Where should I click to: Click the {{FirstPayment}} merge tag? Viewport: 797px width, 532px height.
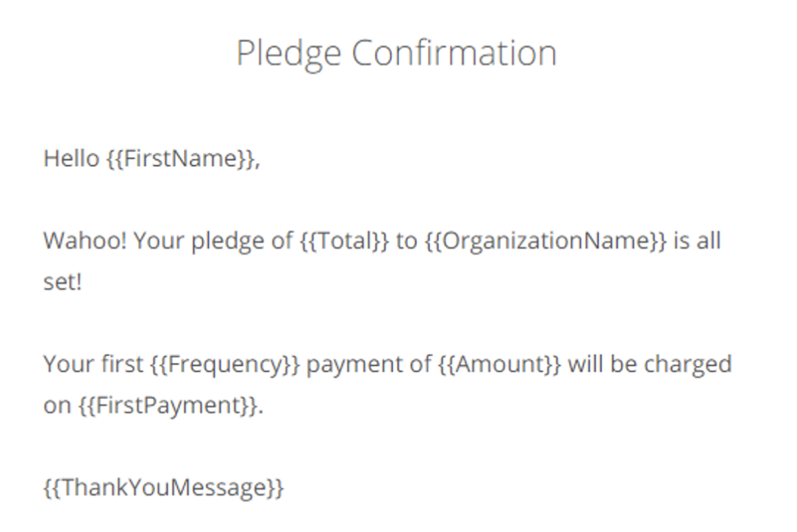[168, 406]
